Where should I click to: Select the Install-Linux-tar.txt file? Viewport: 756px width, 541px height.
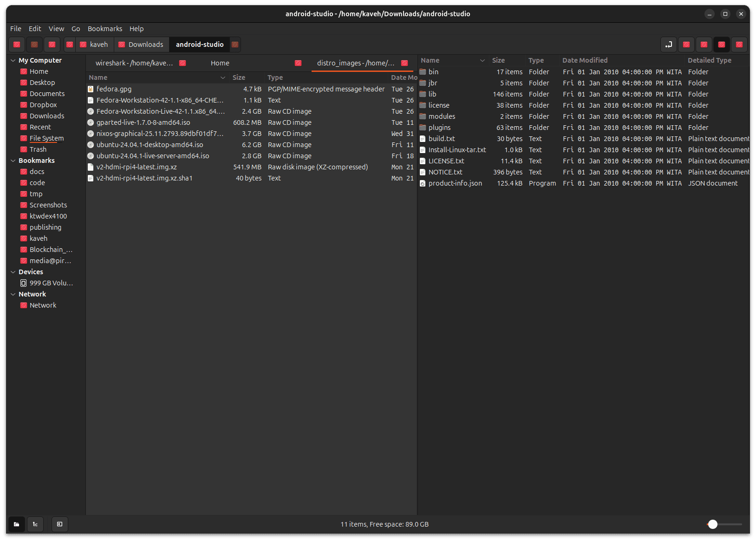(584, 150)
